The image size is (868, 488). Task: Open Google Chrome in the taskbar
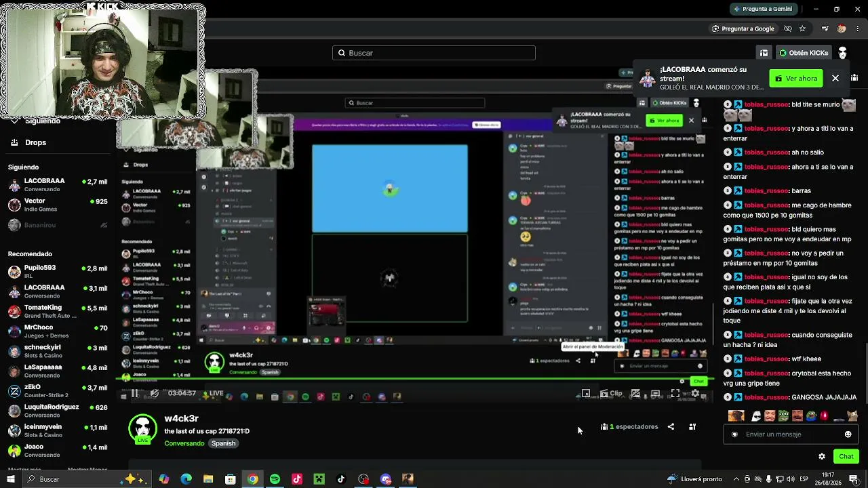pyautogui.click(x=252, y=479)
